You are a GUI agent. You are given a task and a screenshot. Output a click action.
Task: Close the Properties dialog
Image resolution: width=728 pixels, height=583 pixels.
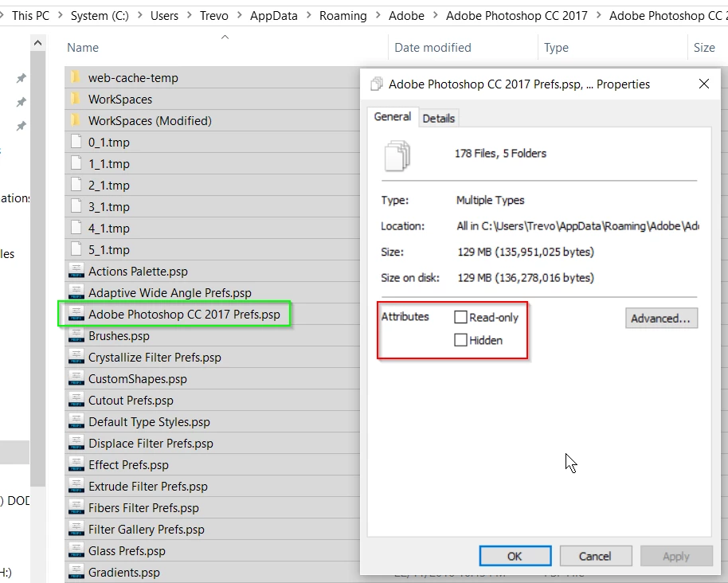tap(704, 84)
